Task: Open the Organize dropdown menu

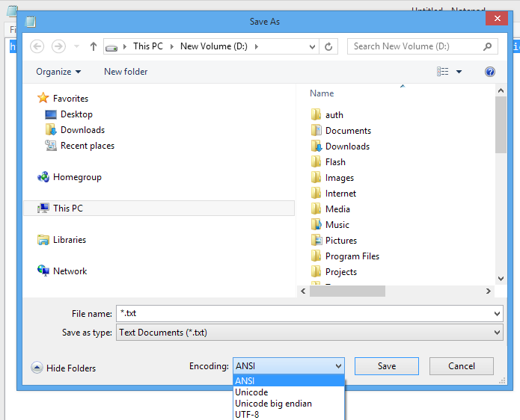Action: (58, 72)
